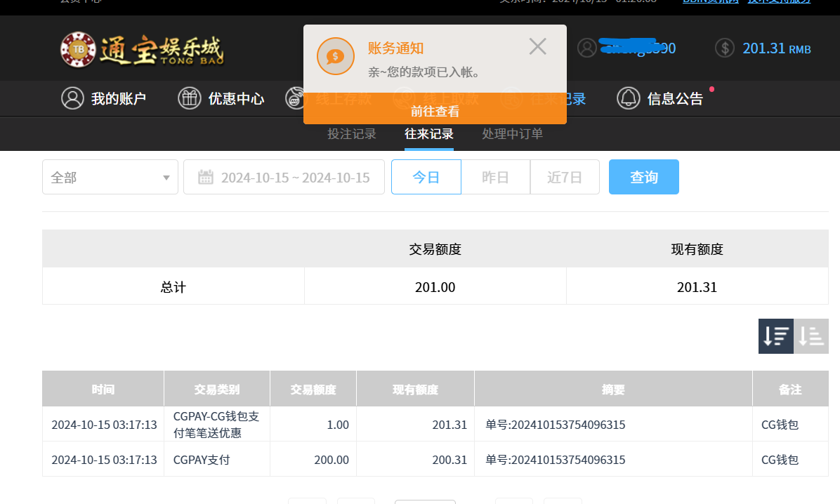Click the dollar balance icon
Viewport: 840px width, 504px height.
coord(725,48)
